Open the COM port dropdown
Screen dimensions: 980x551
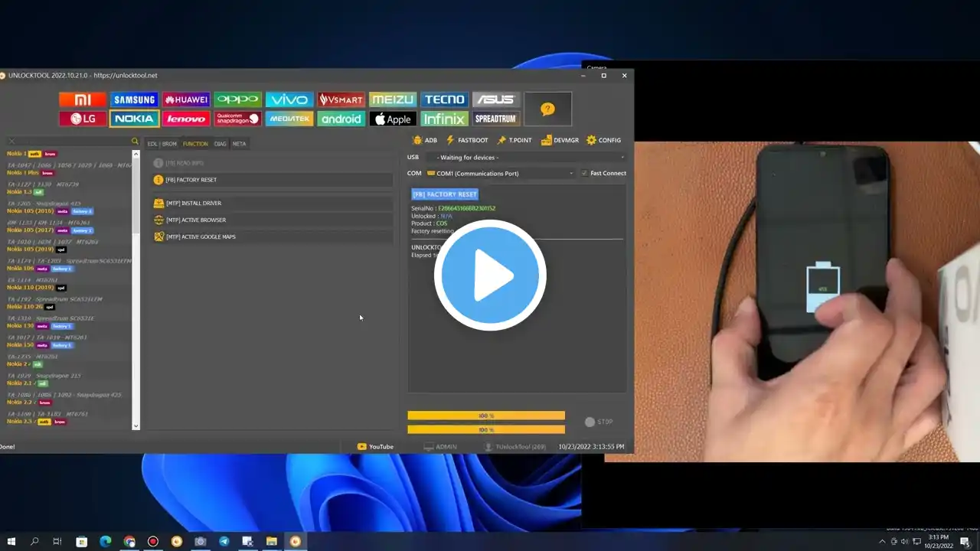[x=501, y=173]
